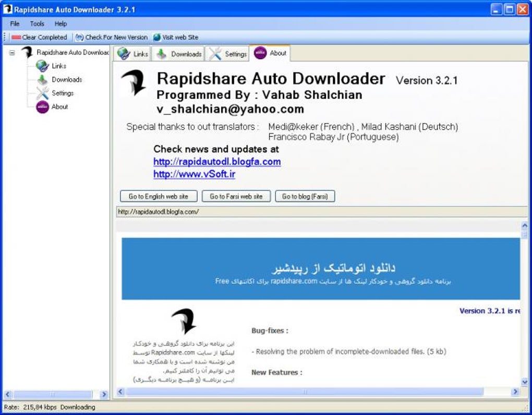Open the rapidautodl.blogfa.com hyperlink
Screen dimensions: 532x415
click(x=217, y=162)
